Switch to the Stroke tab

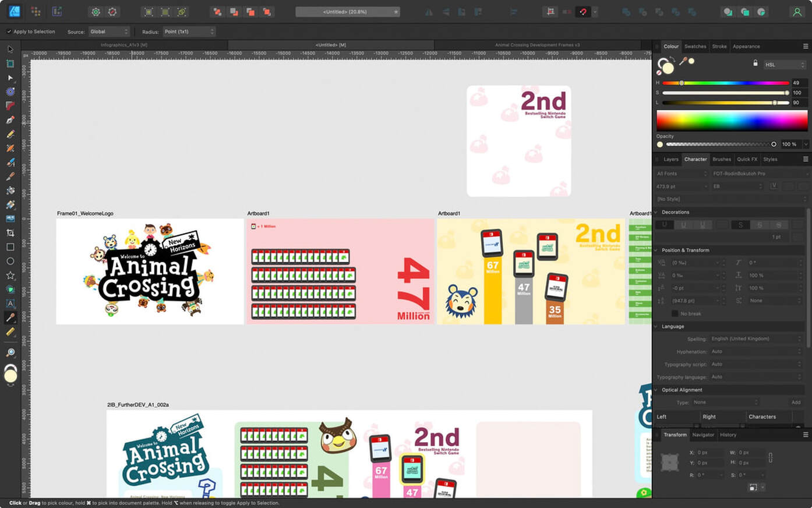tap(719, 47)
